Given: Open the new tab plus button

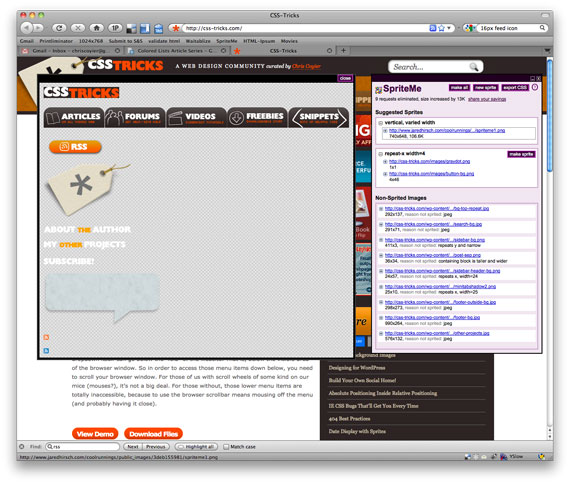Looking at the screenshot, I should pyautogui.click(x=343, y=51).
